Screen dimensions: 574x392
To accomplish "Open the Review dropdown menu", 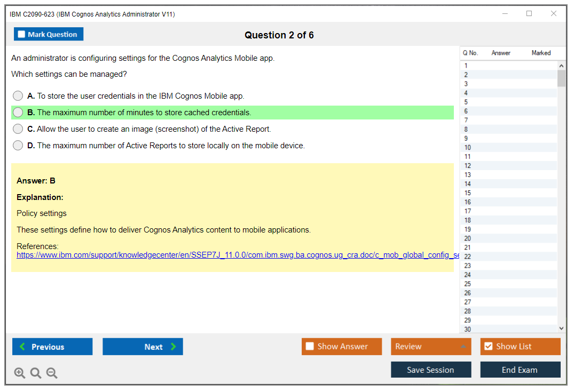I will (x=430, y=347).
